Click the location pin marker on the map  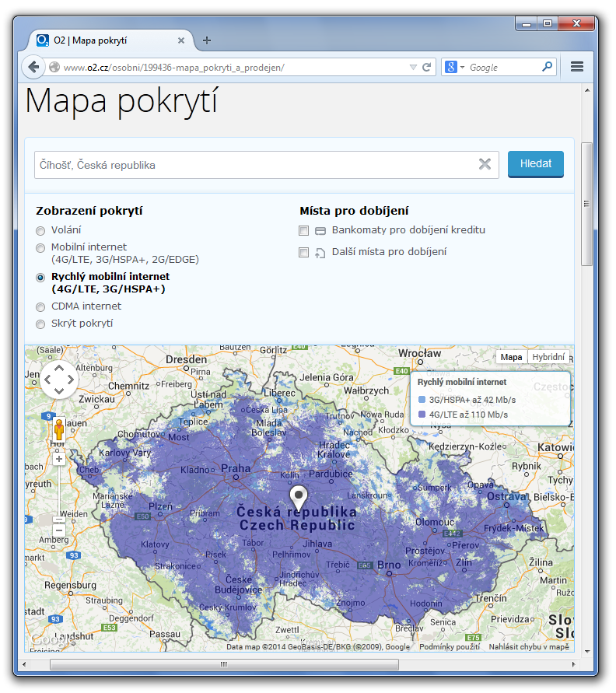299,498
